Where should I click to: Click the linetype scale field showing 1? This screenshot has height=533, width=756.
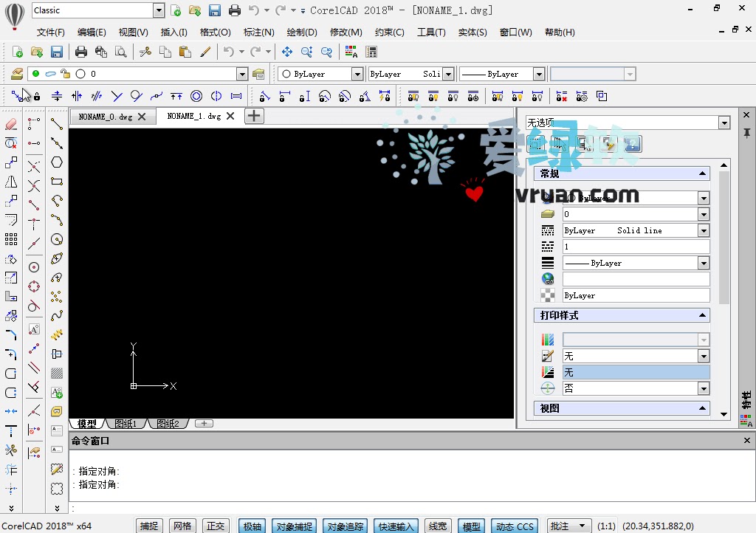coord(636,247)
